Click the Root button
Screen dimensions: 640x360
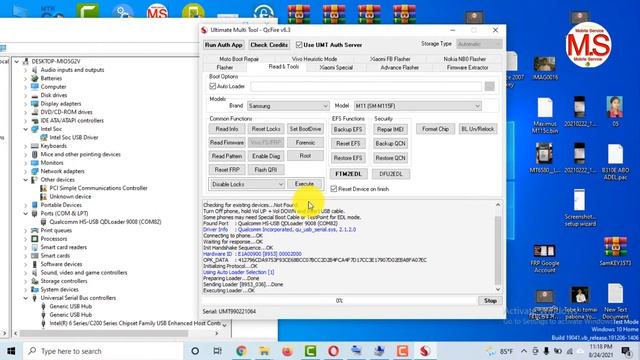click(305, 156)
